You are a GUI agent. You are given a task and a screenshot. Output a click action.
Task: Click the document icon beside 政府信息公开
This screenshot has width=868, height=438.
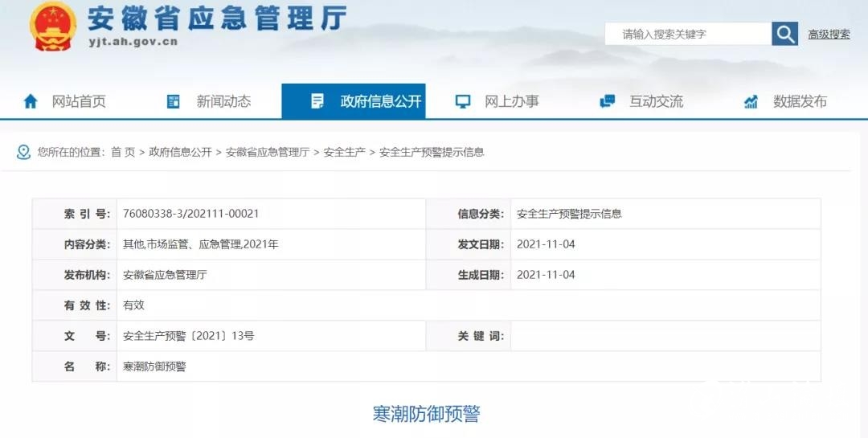tap(317, 101)
